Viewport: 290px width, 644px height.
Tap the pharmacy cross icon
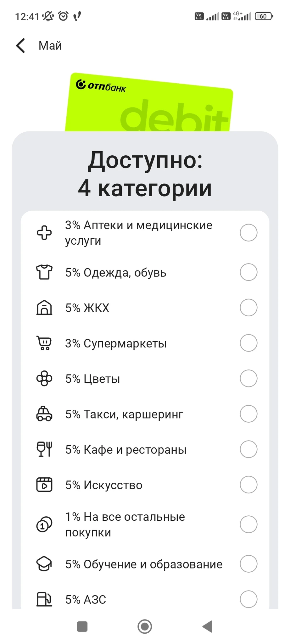pyautogui.click(x=44, y=233)
